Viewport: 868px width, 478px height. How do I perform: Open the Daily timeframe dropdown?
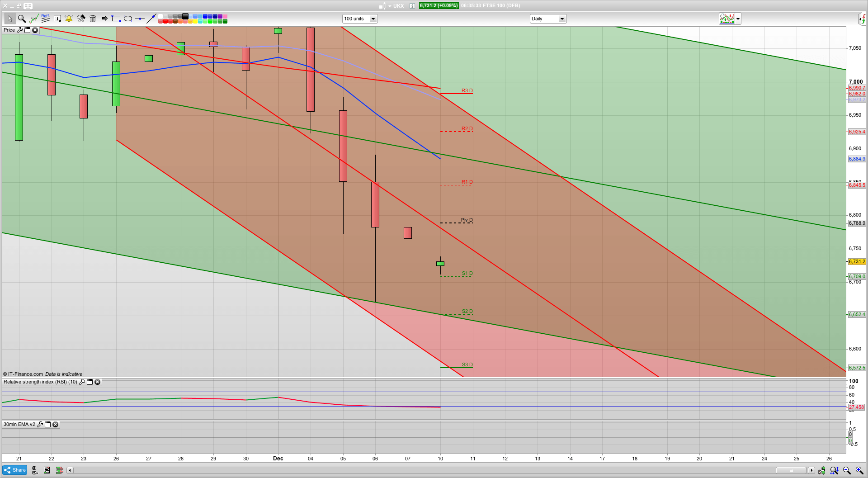pyautogui.click(x=561, y=19)
